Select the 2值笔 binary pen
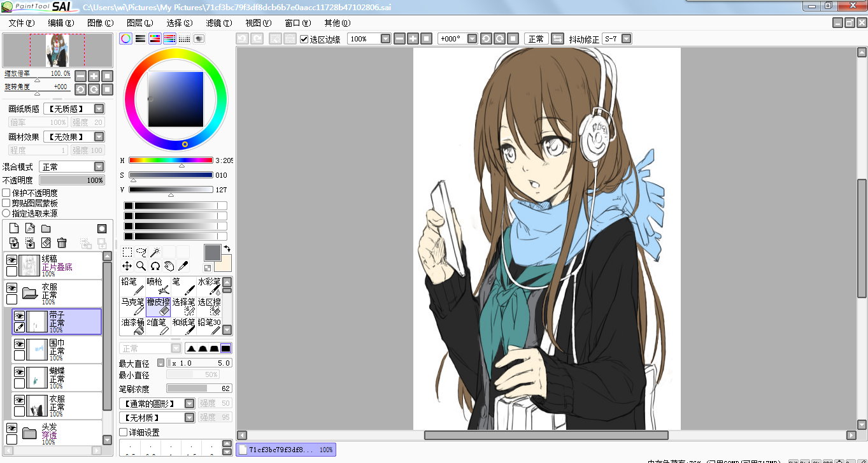The image size is (868, 463). (x=158, y=327)
